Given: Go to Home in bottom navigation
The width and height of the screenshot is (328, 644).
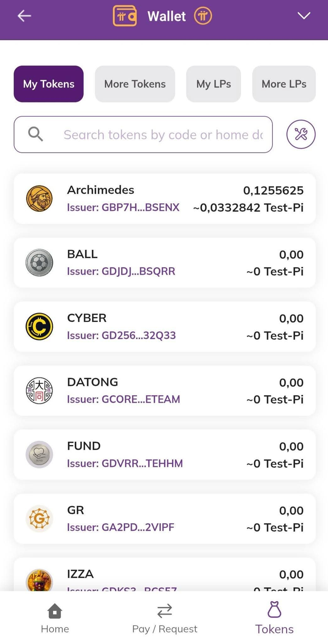Looking at the screenshot, I should point(55,618).
